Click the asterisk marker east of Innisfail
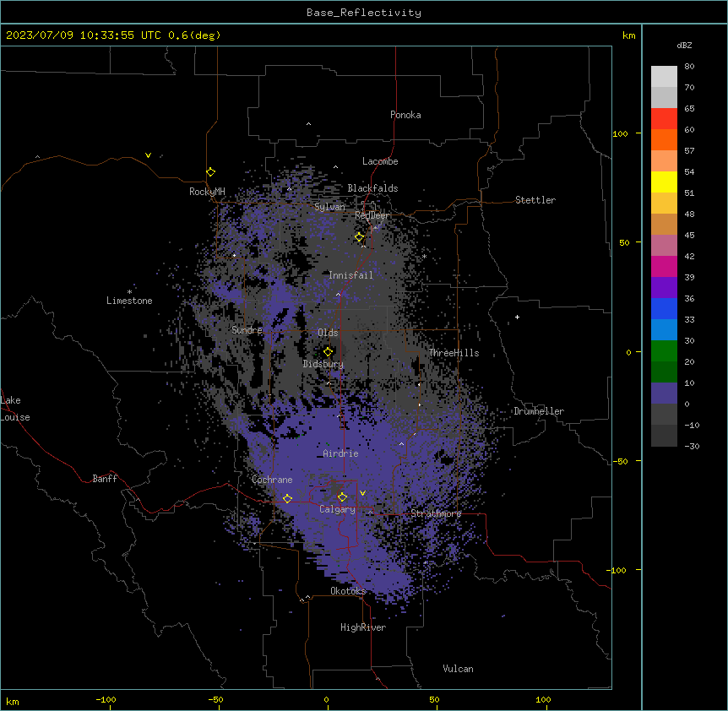The width and height of the screenshot is (728, 711). click(x=424, y=257)
